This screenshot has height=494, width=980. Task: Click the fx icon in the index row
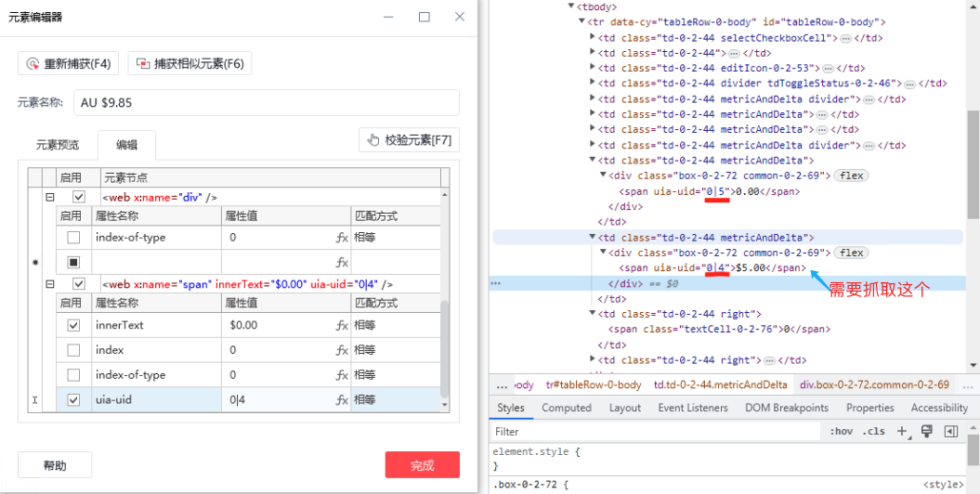point(342,350)
